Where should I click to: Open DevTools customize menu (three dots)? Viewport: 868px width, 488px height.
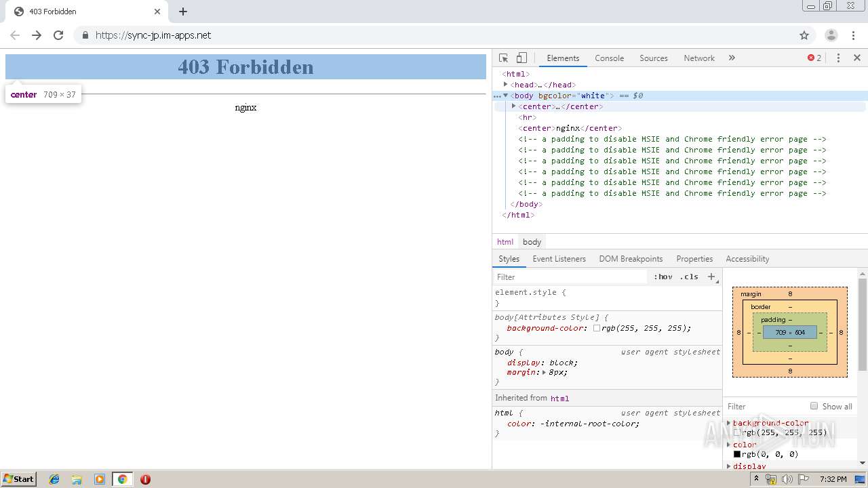(838, 58)
